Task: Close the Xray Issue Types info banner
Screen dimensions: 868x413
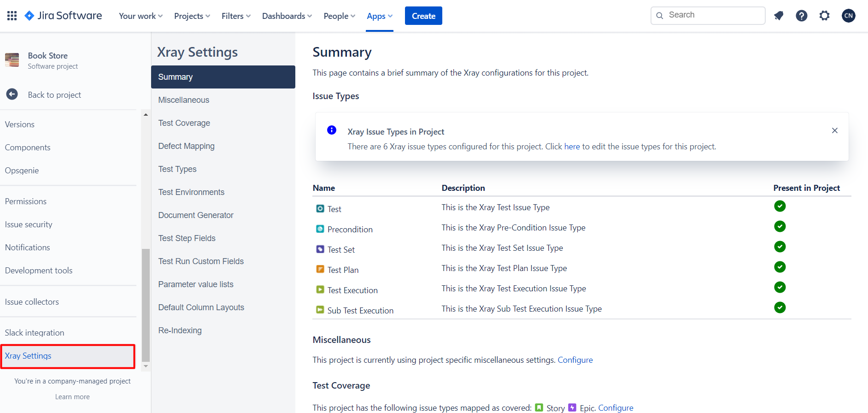Action: coord(834,130)
